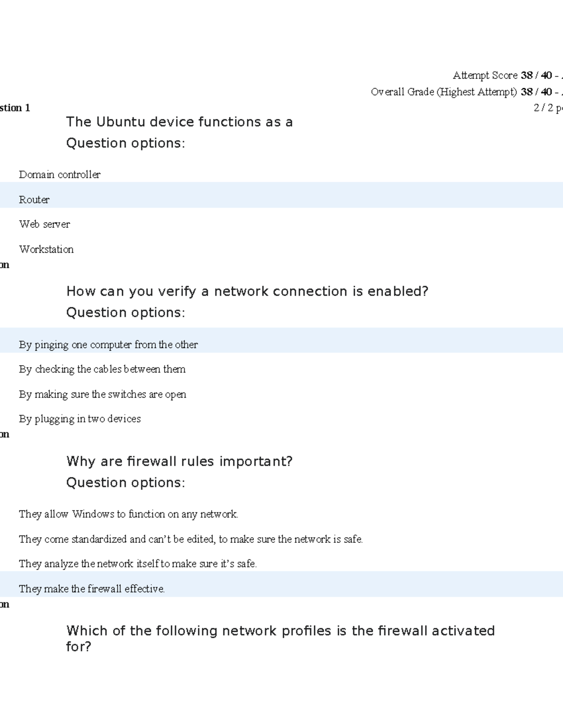Pick 'By plugging in two devices' option
Viewport: 563px width, 728px height.
pos(80,419)
